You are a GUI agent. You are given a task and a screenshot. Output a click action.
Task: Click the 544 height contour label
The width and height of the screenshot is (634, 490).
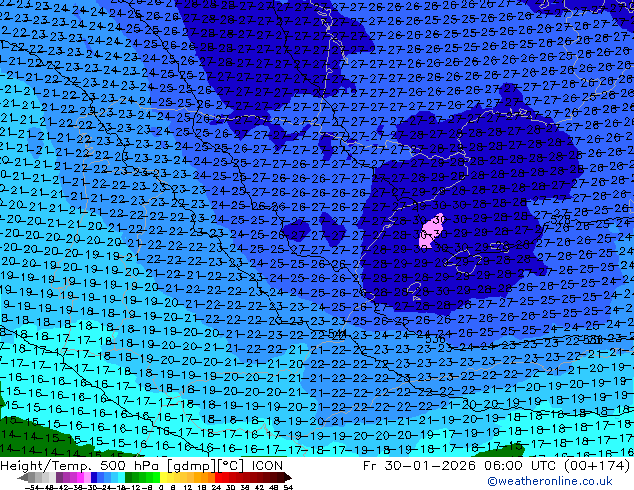337,333
